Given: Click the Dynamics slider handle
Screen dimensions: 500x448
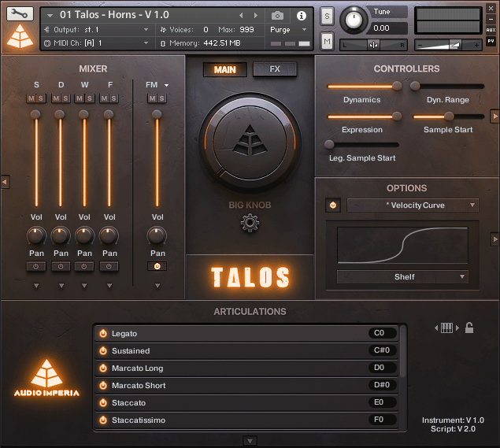Looking at the screenshot, I should (x=397, y=86).
